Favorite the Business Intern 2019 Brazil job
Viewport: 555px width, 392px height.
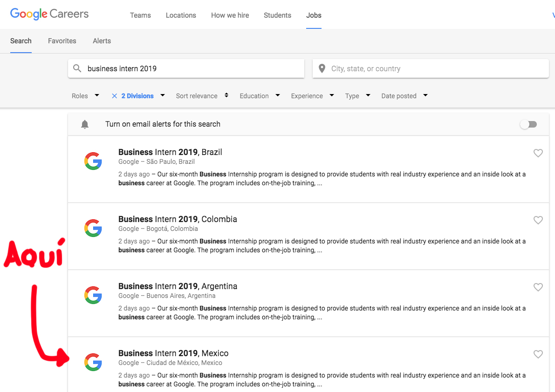pyautogui.click(x=538, y=153)
